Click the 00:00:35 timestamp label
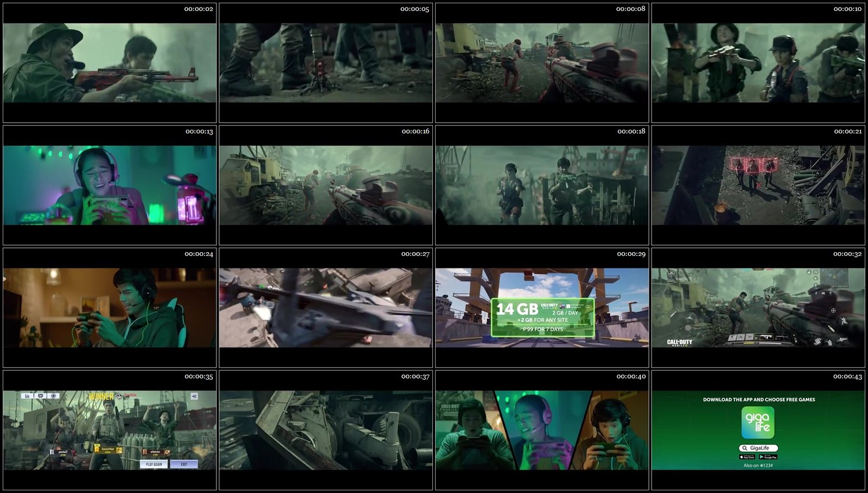 click(x=199, y=377)
